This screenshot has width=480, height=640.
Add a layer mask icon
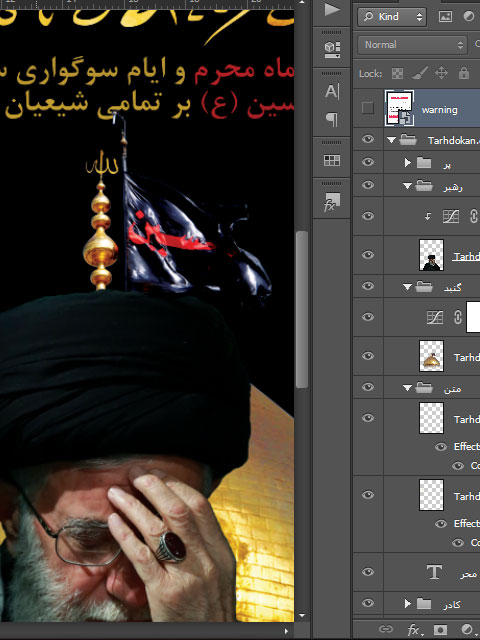point(441,630)
